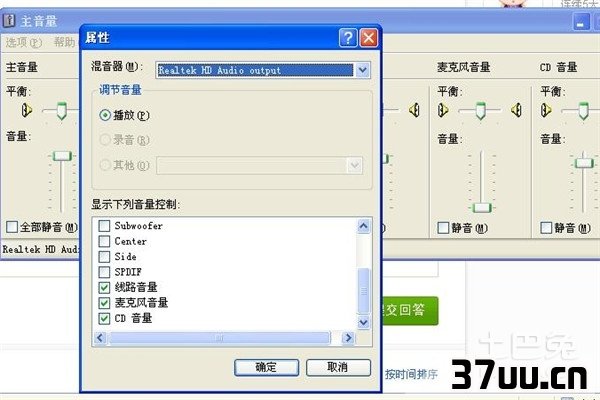
Task: Minimize the 主音量 window
Action: [580, 22]
